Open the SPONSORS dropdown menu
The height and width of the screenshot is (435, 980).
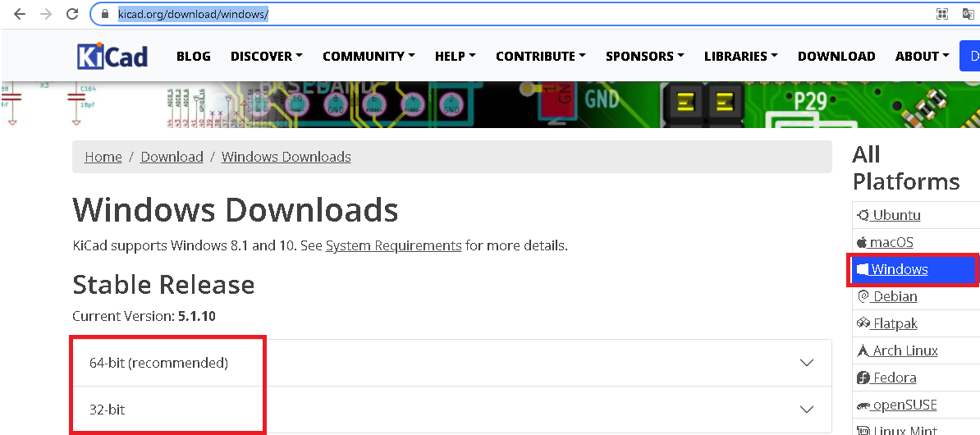[645, 57]
